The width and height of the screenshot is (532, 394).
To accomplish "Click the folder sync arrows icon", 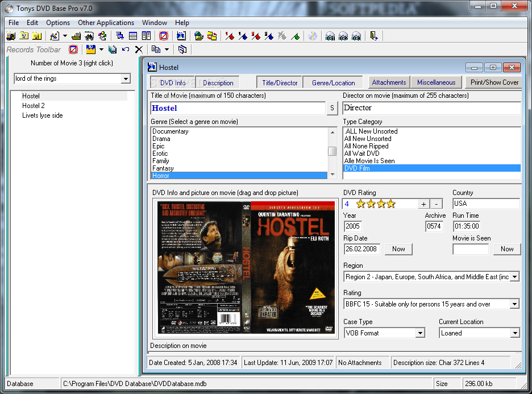I will pos(212,36).
